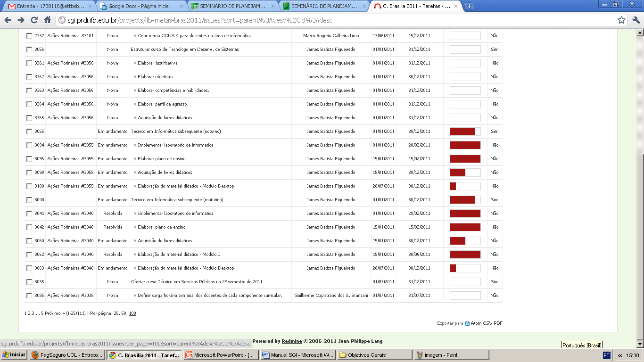Select checkbox for issue 3062
The image size is (644, 362).
tap(29, 255)
